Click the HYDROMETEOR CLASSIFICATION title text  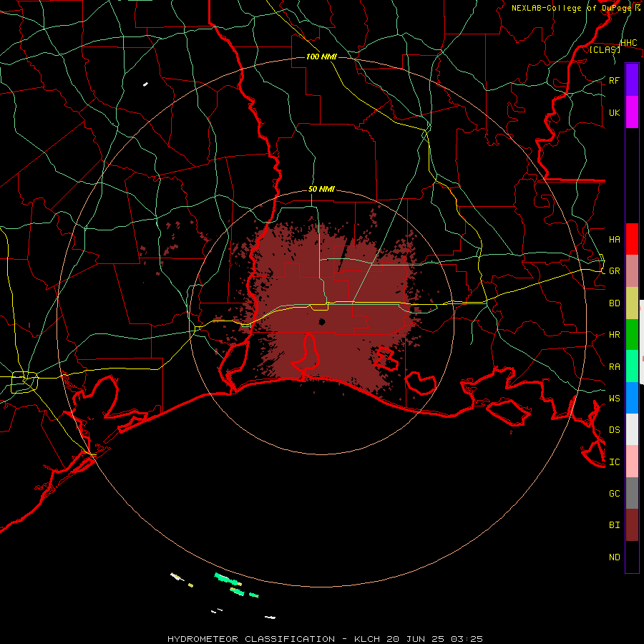251,639
